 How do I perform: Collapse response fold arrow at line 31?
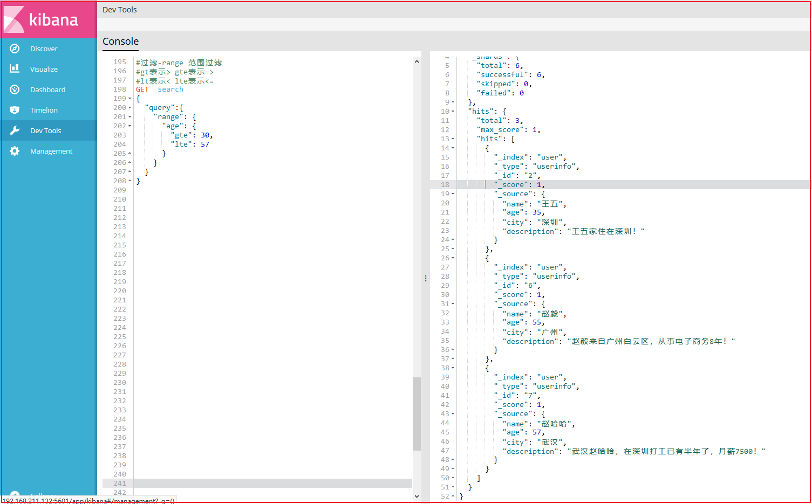(453, 304)
